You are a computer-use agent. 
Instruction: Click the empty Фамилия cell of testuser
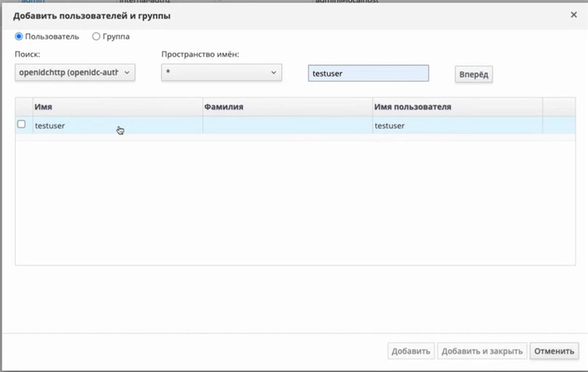[287, 126]
